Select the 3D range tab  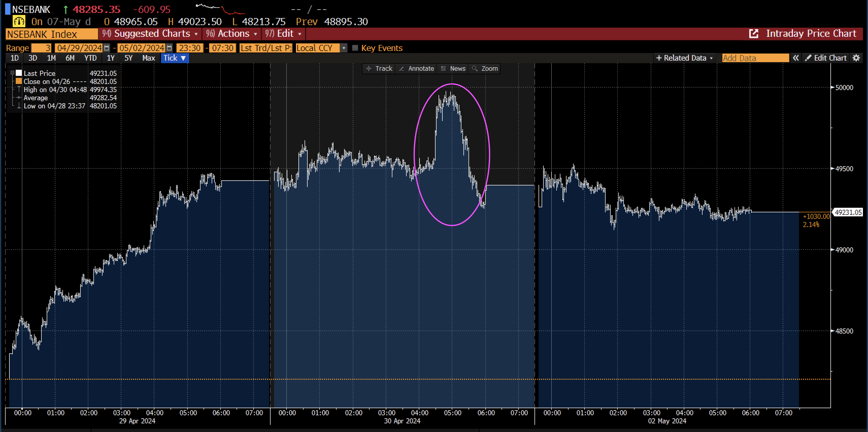tap(32, 58)
